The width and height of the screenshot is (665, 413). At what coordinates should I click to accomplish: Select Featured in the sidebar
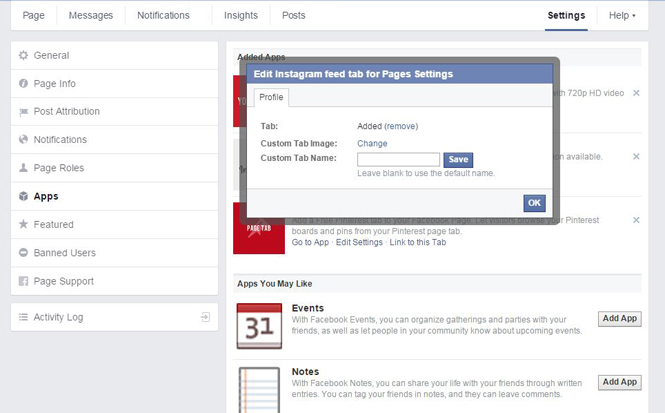pyautogui.click(x=115, y=224)
